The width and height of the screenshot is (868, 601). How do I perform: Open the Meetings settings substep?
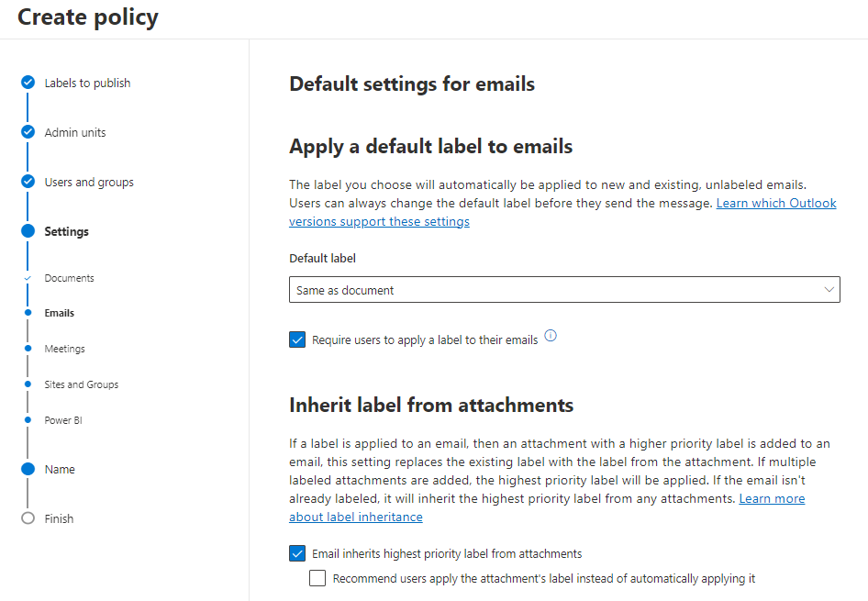point(64,349)
